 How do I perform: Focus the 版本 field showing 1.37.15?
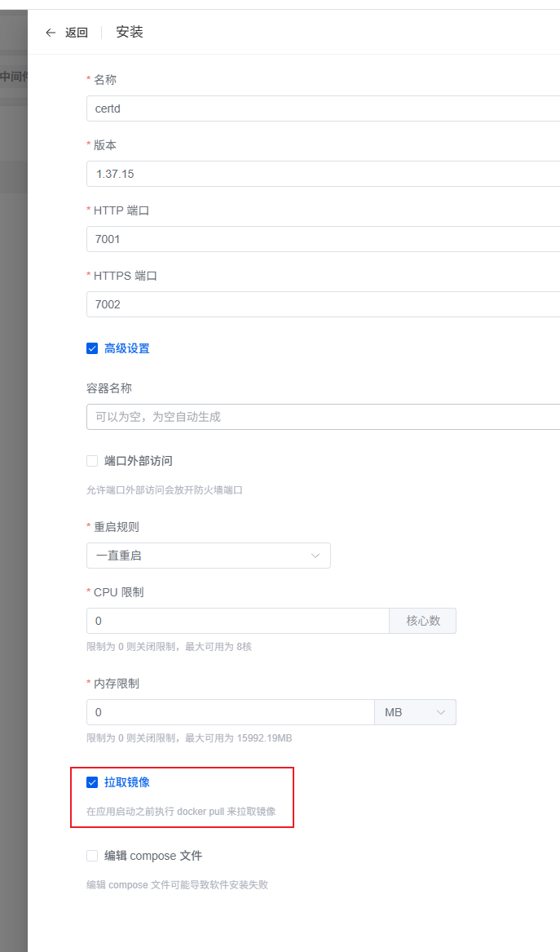(323, 174)
